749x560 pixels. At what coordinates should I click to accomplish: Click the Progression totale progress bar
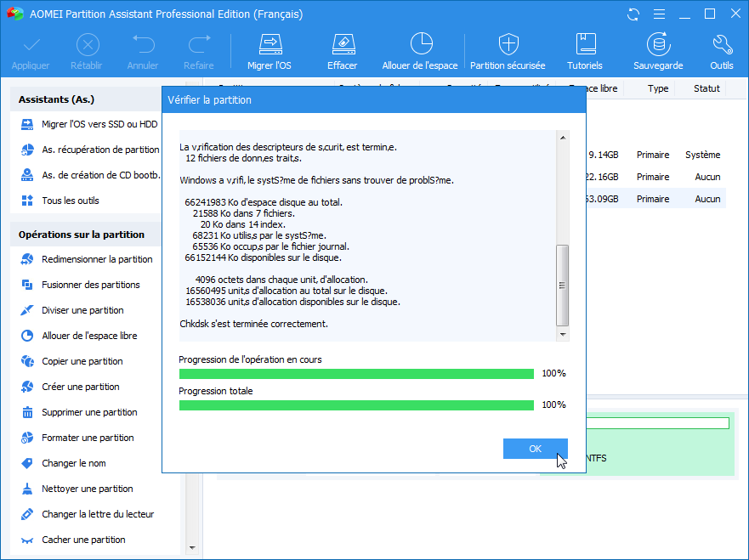(x=356, y=404)
